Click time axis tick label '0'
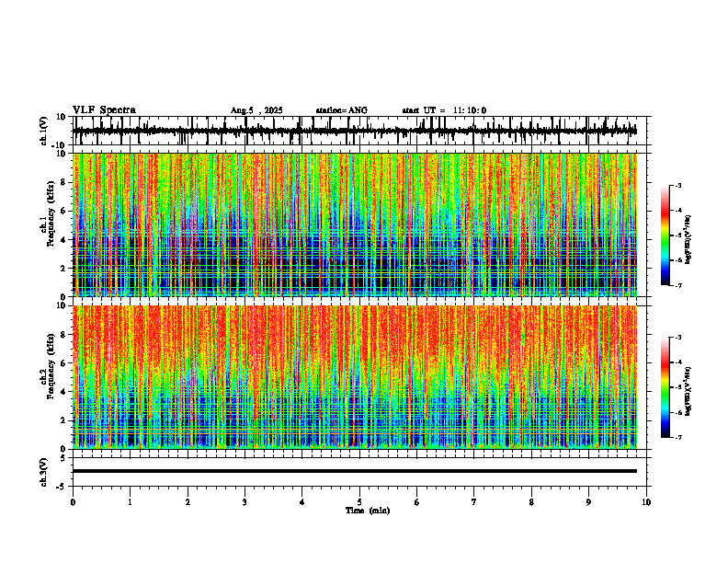Viewport: 728px width, 563px height. [x=73, y=502]
